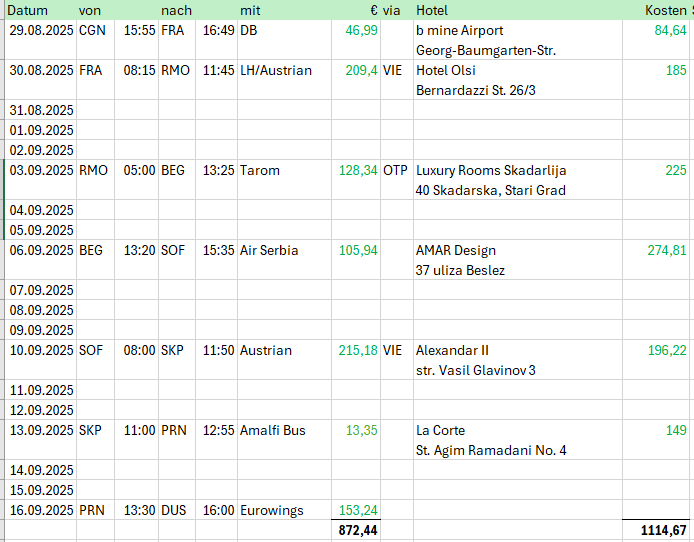Click the La Corte hotel cell
Screen dimensions: 694x542
518,440
